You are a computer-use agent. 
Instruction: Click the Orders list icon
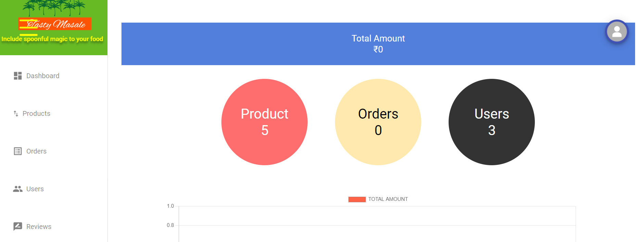pos(18,151)
